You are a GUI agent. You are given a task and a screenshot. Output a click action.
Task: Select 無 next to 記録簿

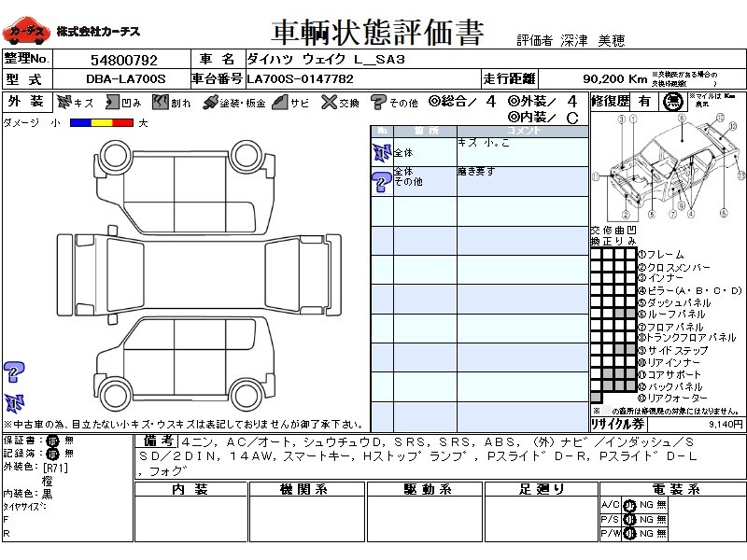[x=69, y=454]
